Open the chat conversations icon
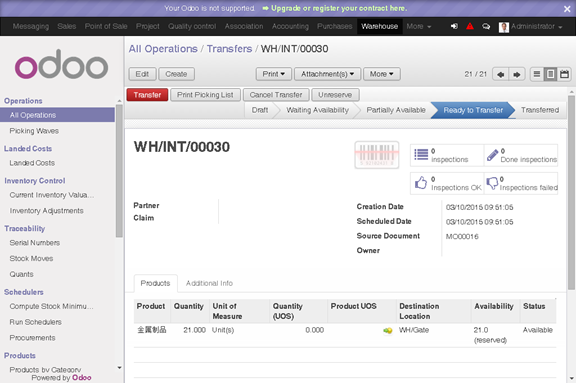Image resolution: width=576 pixels, height=383 pixels. pyautogui.click(x=486, y=26)
